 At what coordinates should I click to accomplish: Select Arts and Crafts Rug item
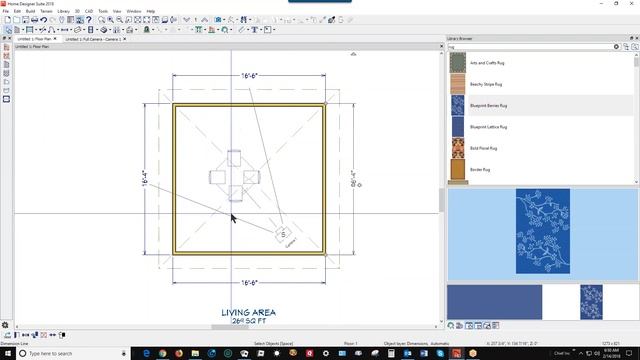click(541, 63)
